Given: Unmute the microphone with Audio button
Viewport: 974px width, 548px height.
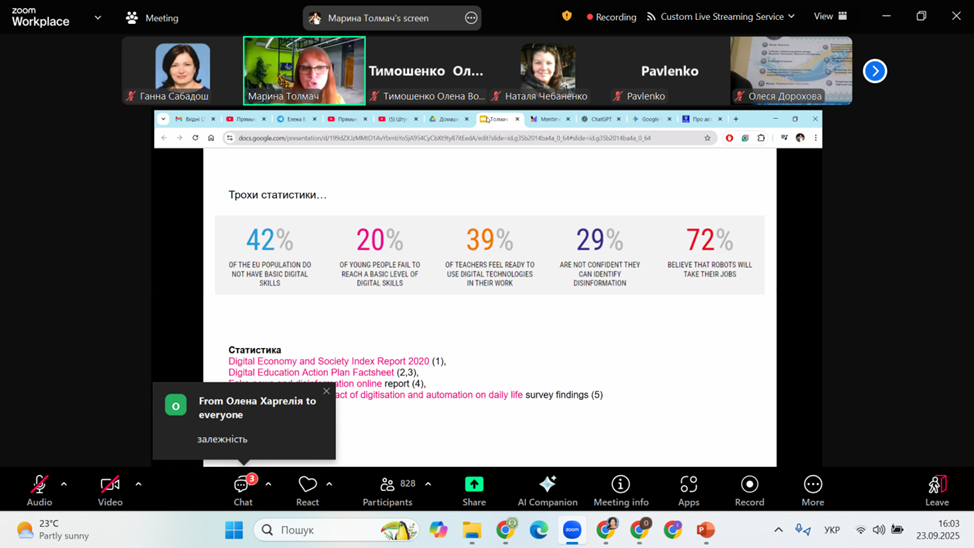Looking at the screenshot, I should tap(39, 489).
